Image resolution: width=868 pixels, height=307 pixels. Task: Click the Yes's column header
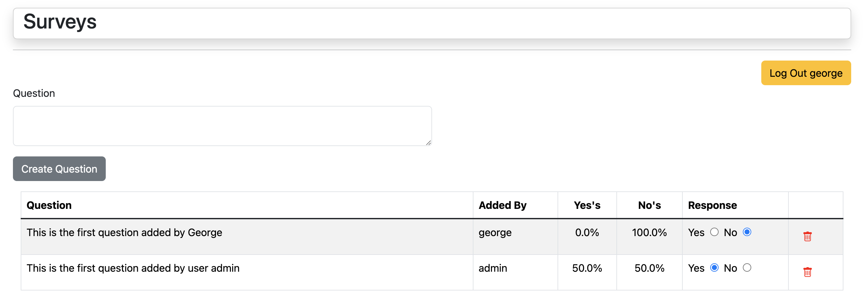point(587,205)
